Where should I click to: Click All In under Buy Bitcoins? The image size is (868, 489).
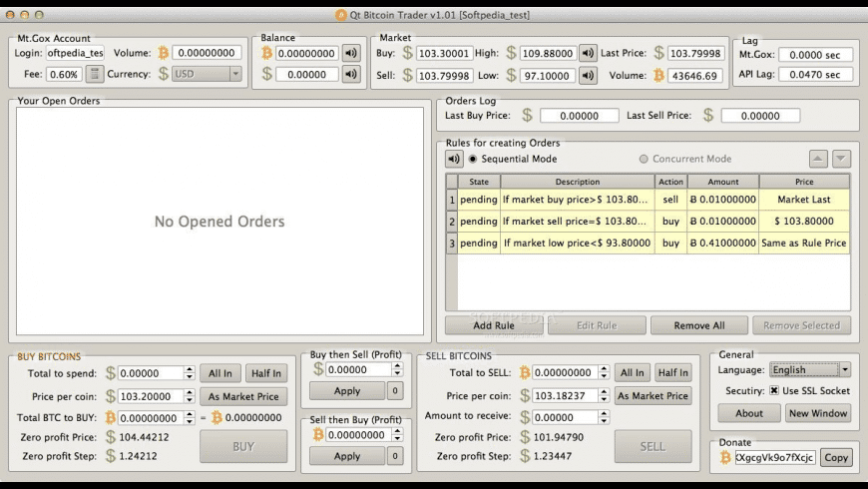click(x=220, y=373)
